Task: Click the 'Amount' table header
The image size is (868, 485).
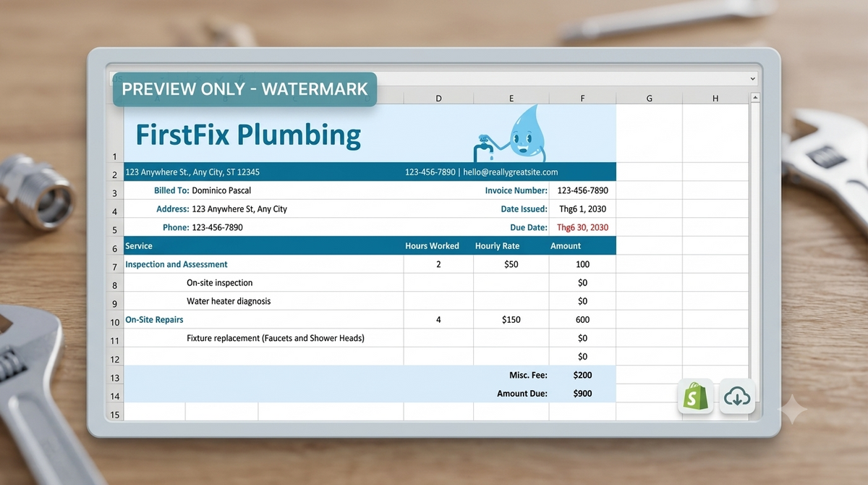Action: (x=566, y=246)
